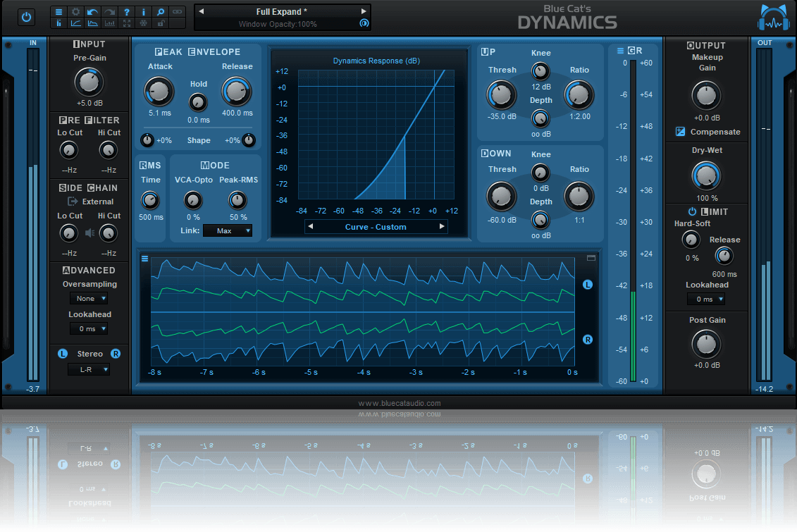
Task: Enable the Limit section power toggle
Action: [691, 211]
